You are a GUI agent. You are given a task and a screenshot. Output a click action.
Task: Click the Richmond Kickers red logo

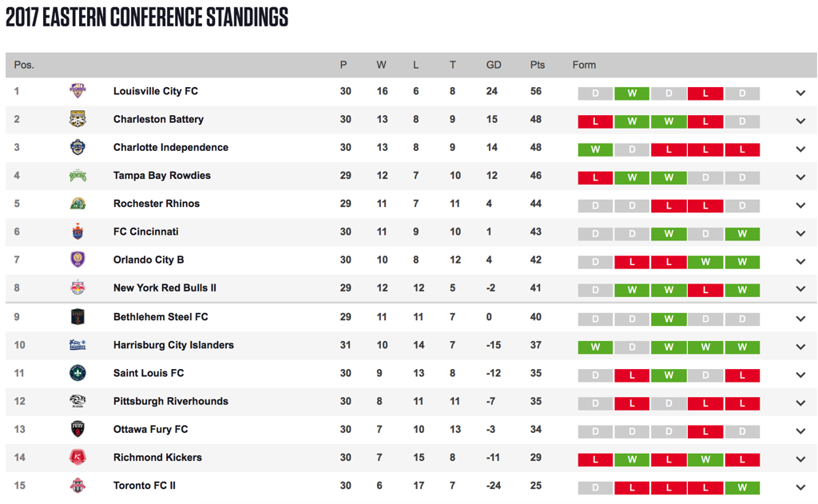pos(77,457)
